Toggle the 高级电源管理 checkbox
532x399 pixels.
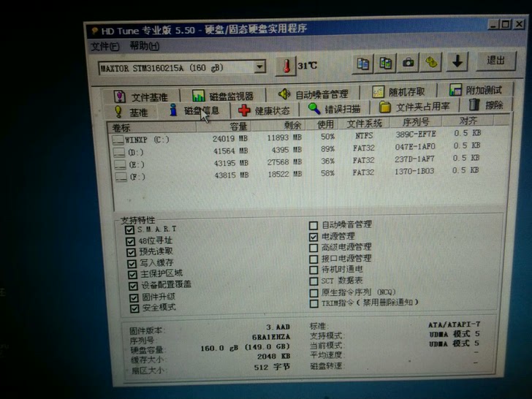(x=313, y=248)
